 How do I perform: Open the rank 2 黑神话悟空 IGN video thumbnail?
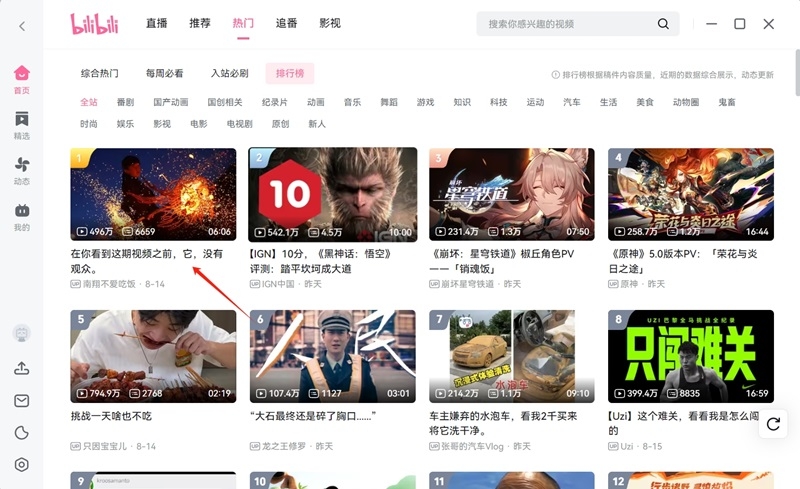333,194
